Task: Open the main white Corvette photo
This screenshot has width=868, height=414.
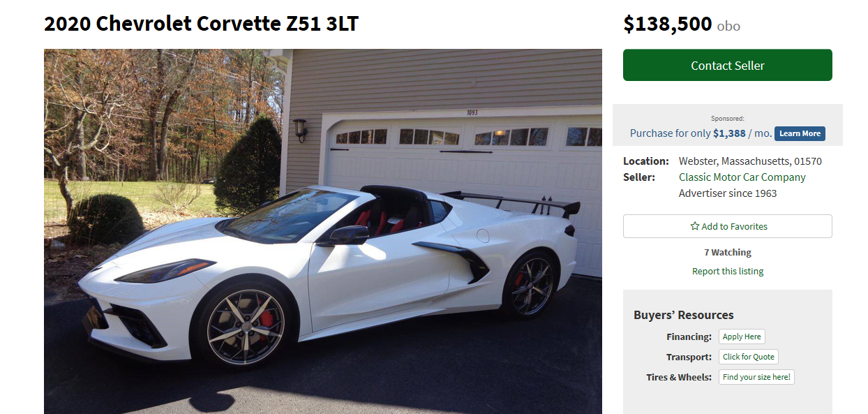Action: point(323,231)
